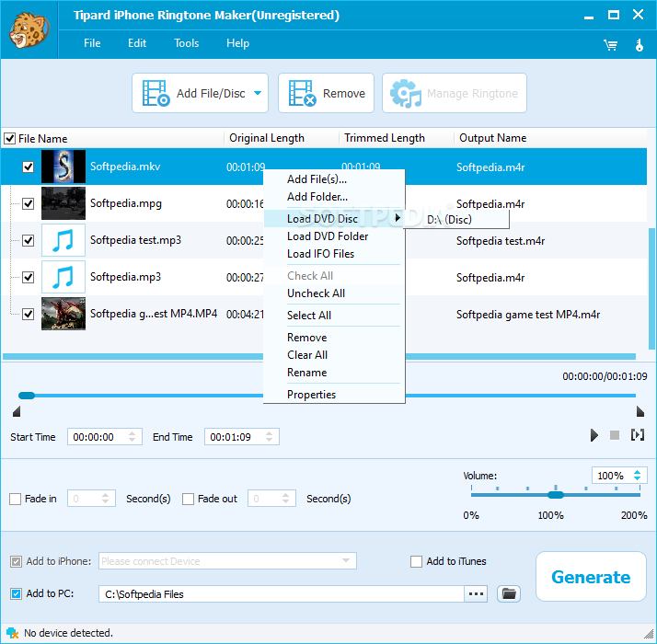Click the Fade in seconds spinner
This screenshot has height=644, width=657.
pos(105,499)
